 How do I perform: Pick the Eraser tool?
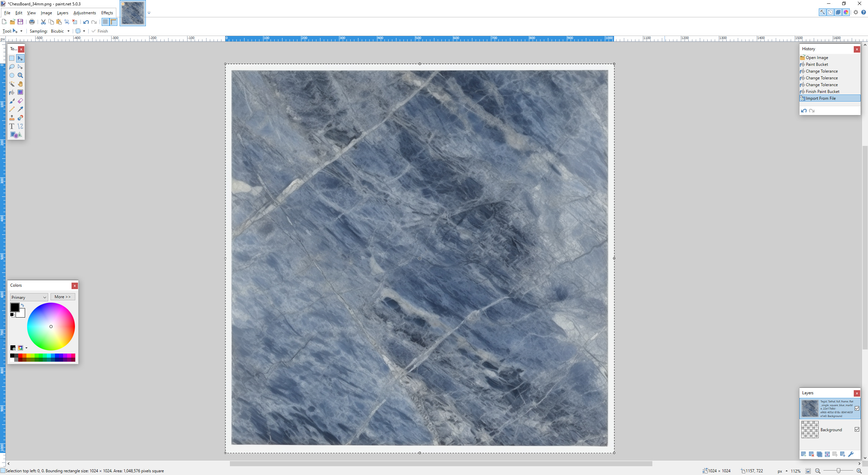coord(20,101)
